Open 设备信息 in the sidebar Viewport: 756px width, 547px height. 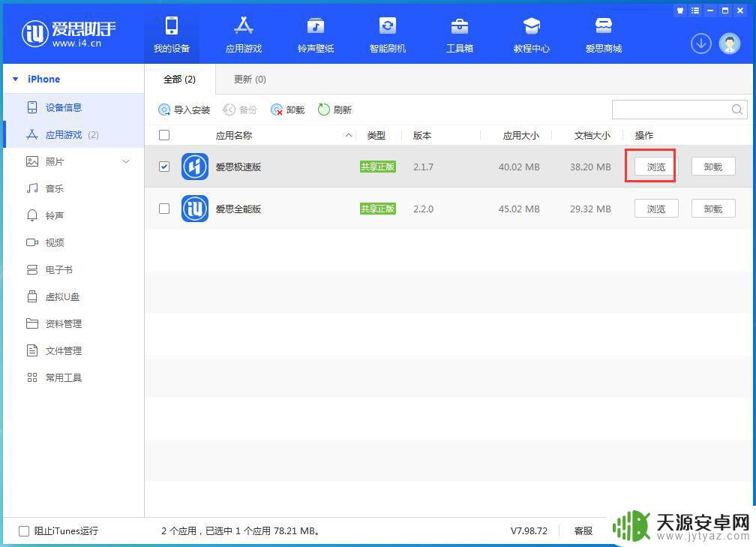pyautogui.click(x=64, y=107)
